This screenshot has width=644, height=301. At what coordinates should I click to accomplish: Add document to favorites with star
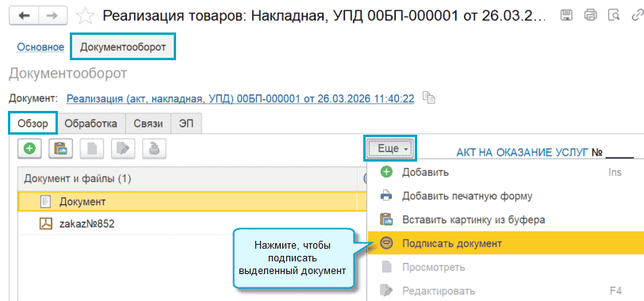click(86, 16)
